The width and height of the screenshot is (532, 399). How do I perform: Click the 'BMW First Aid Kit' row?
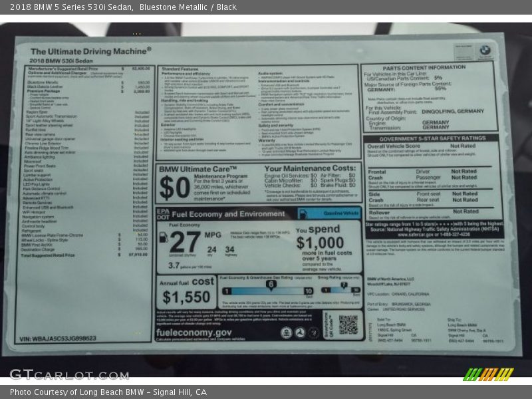point(84,244)
